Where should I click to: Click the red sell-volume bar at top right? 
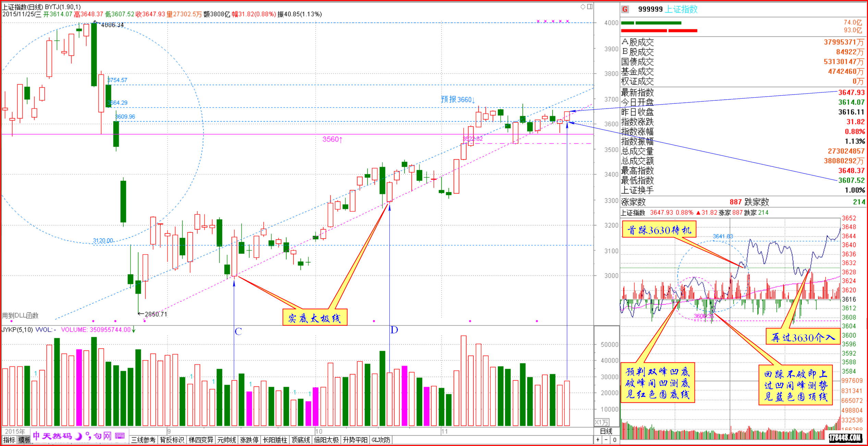pos(659,31)
